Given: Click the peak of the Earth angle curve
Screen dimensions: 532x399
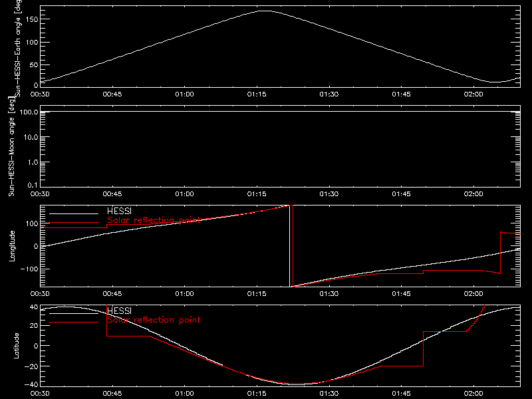Looking at the screenshot, I should click(x=265, y=11).
